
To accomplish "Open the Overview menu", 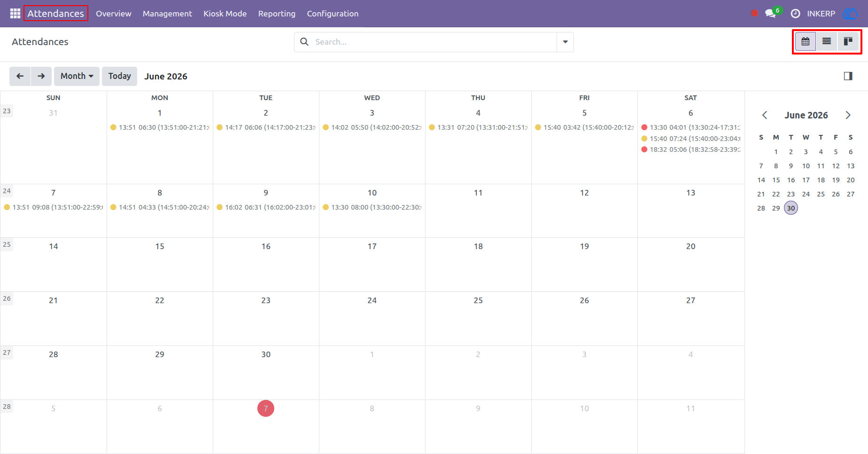I will pyautogui.click(x=114, y=14).
